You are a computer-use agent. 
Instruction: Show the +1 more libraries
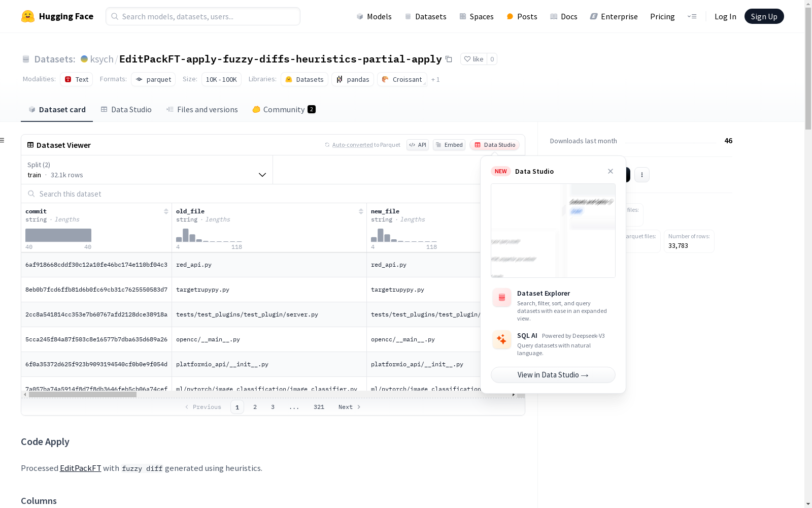[435, 80]
